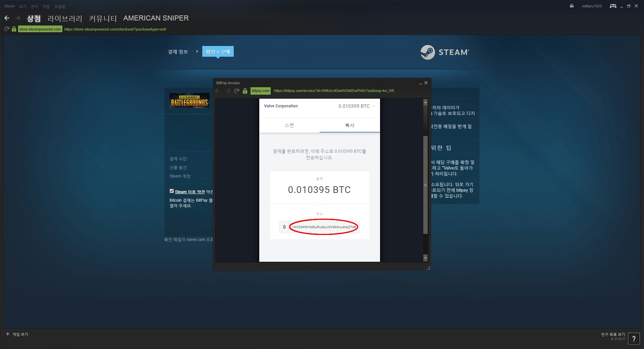Viewport: 644px width, 349px height.
Task: Open the question mark help button
Action: pyautogui.click(x=634, y=339)
